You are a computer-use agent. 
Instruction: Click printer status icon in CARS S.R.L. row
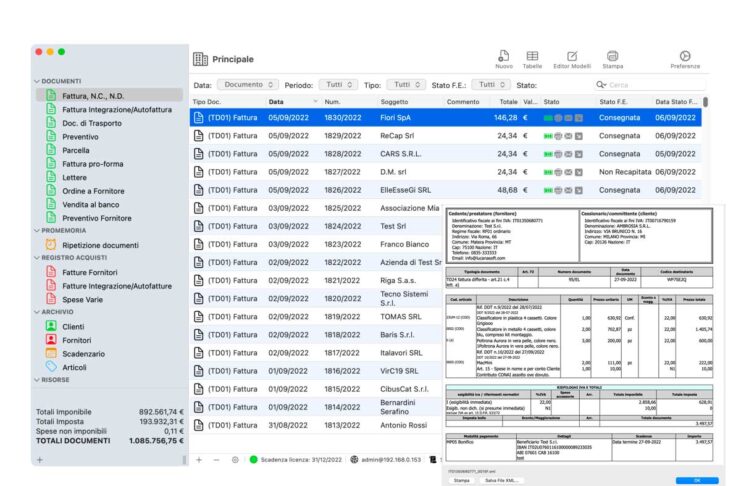point(558,154)
